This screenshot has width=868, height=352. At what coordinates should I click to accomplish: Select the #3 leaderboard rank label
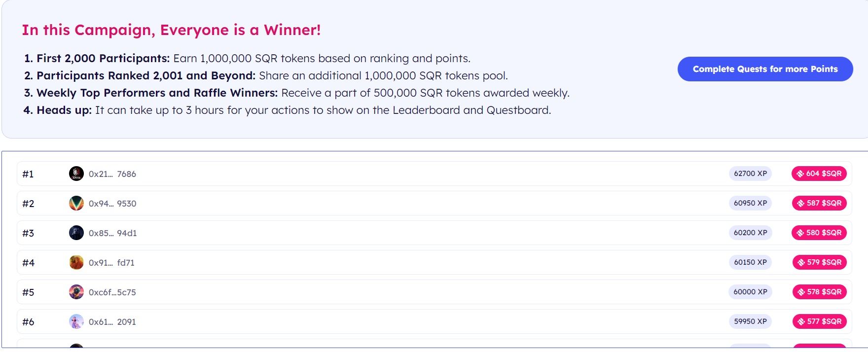[x=28, y=233]
